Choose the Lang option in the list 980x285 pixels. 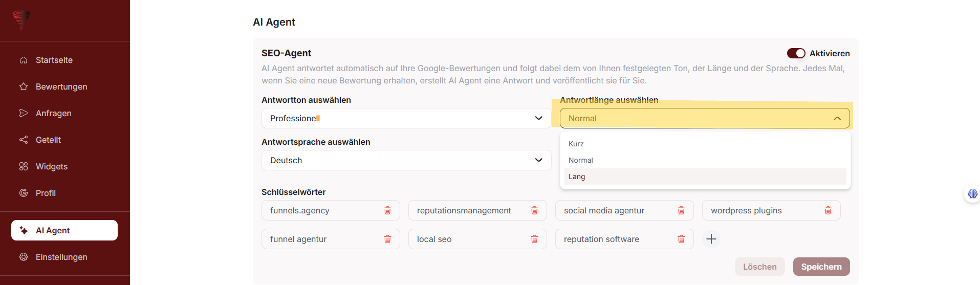pyautogui.click(x=577, y=177)
